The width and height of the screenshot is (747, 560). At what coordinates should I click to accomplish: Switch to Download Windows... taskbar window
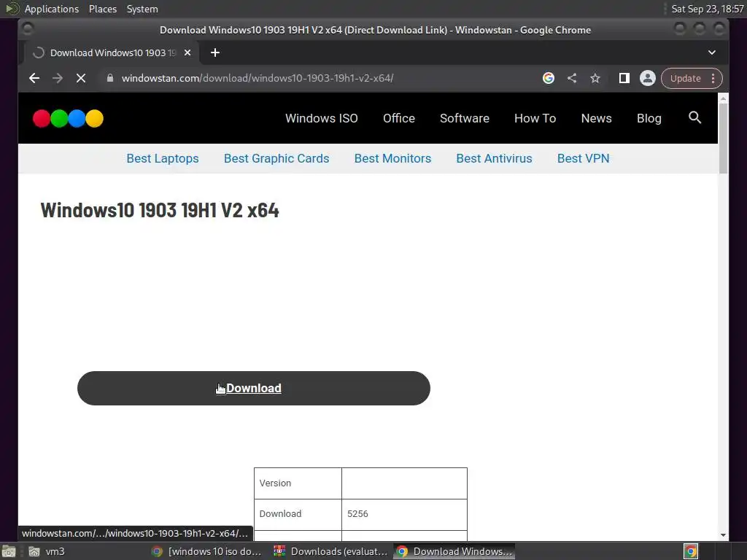tap(454, 551)
